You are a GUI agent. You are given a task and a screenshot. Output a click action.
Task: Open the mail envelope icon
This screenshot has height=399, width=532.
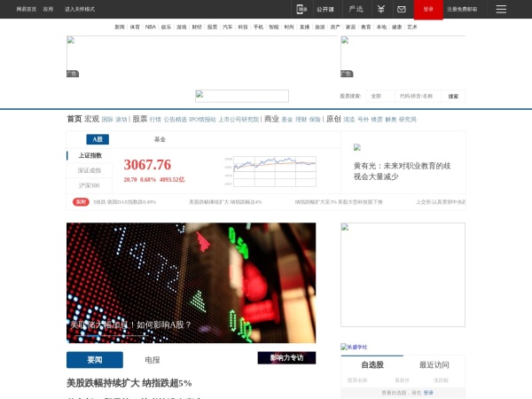401,9
